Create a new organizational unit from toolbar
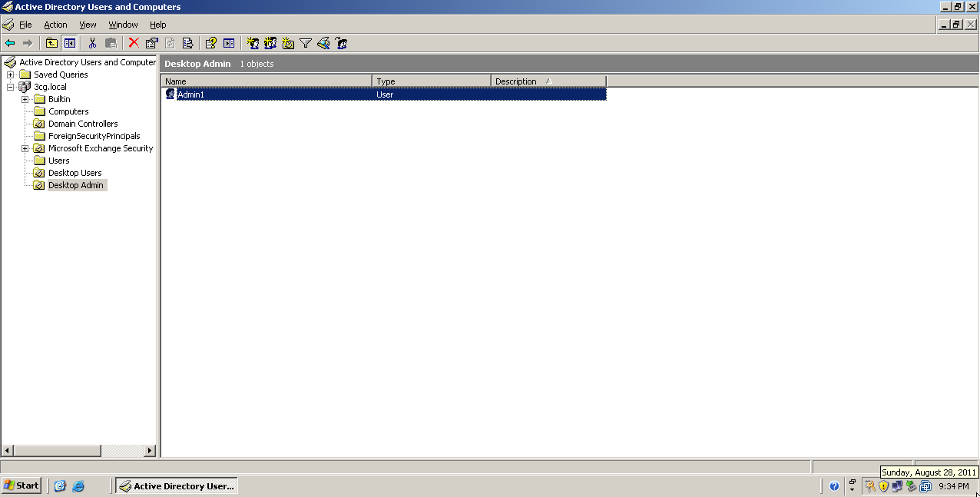 click(x=288, y=43)
